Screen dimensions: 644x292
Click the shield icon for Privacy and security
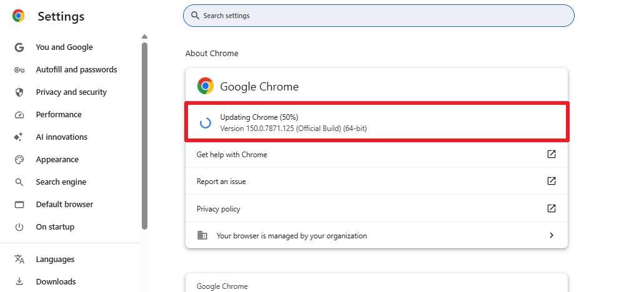click(x=19, y=92)
